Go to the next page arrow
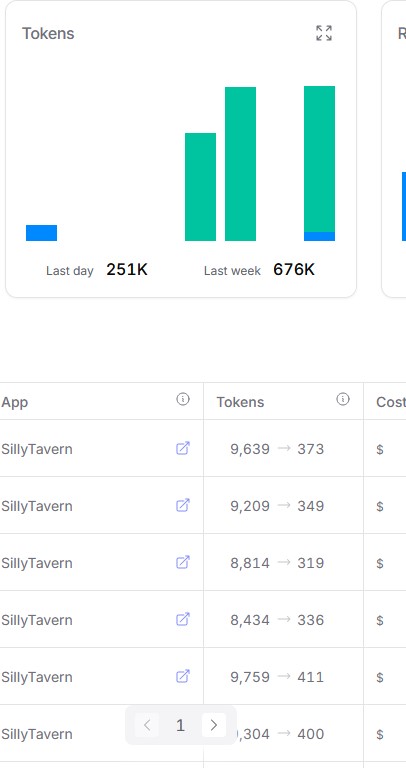This screenshot has width=406, height=768. click(214, 725)
